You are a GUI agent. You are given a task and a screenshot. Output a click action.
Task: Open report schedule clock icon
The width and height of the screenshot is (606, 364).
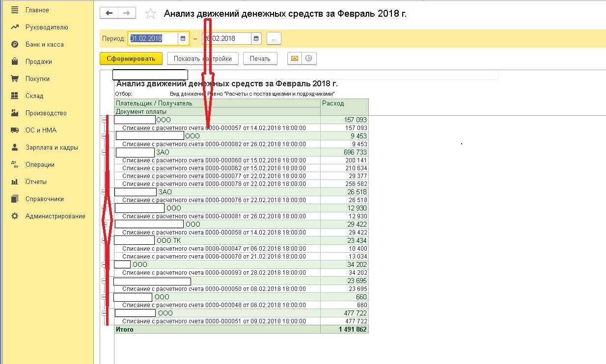[x=308, y=58]
